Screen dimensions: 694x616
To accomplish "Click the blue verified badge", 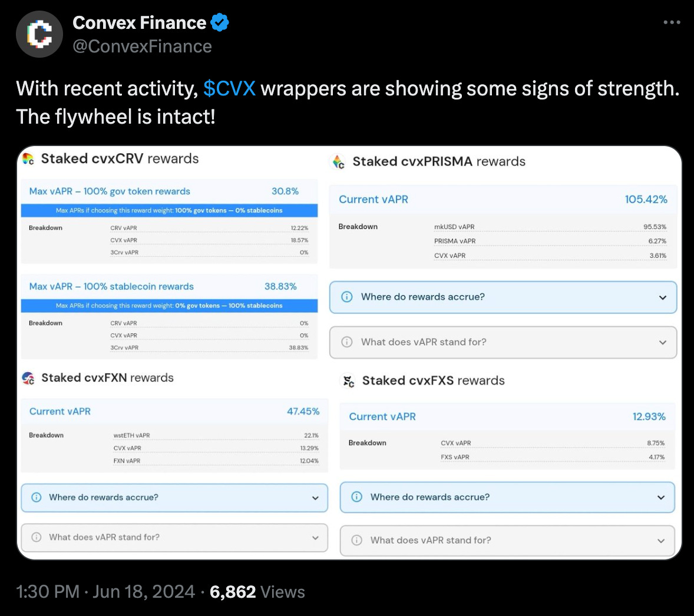I will [x=220, y=22].
